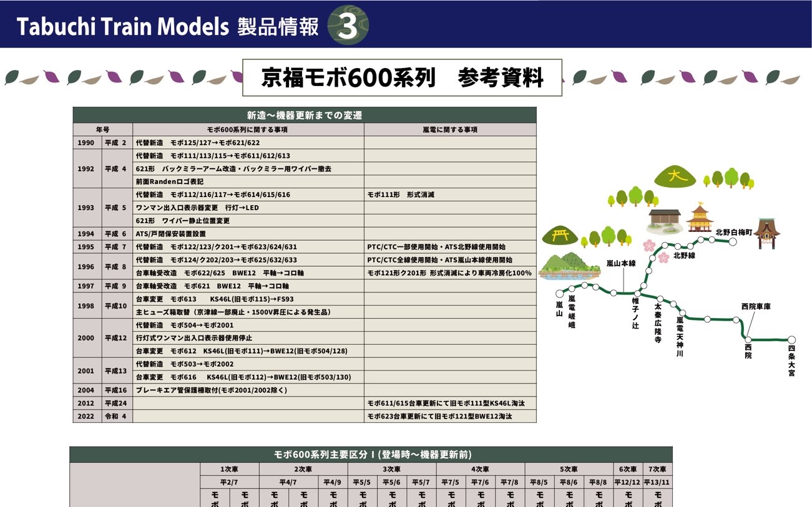The height and width of the screenshot is (507, 812).
Task: Click the PTC/CTC一部使用開始 cell
Action: pos(450,247)
